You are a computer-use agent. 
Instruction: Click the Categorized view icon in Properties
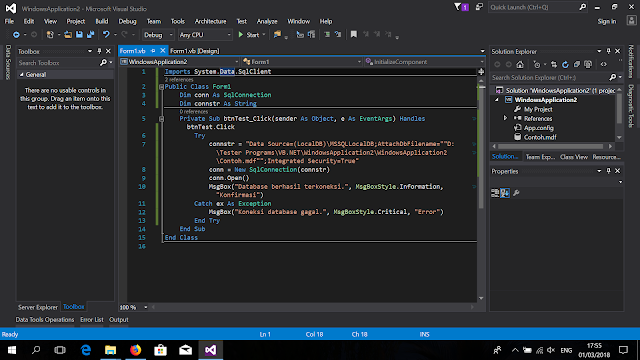tap(495, 193)
